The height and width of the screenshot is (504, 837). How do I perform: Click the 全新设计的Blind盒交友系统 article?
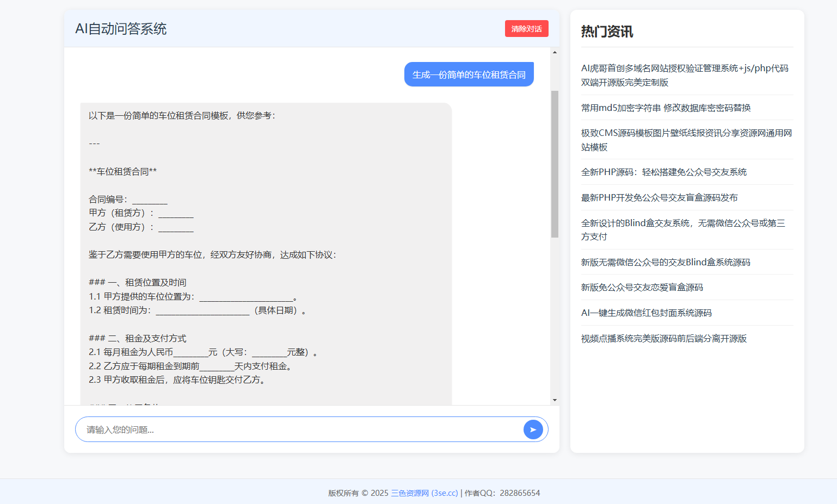point(682,229)
